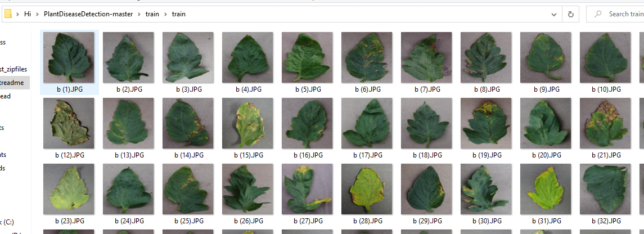This screenshot has height=234, width=644.
Task: Select image b (21).JPG thumbnail
Action: click(x=605, y=123)
